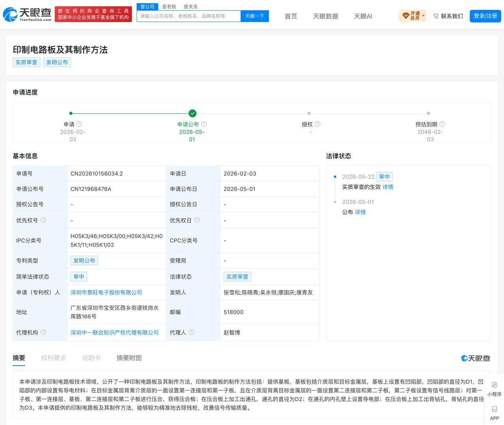
Task: Click help icon beside 代理人
Action: [191, 332]
